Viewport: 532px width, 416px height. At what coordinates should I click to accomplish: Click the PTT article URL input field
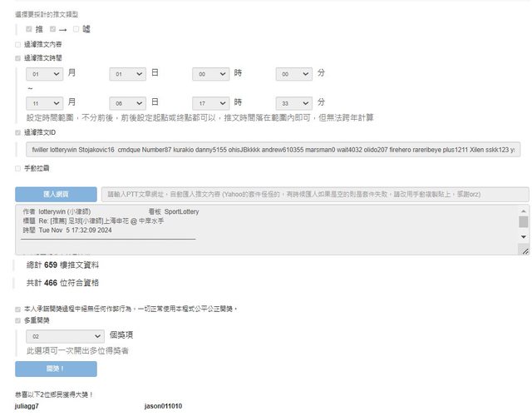coord(316,194)
